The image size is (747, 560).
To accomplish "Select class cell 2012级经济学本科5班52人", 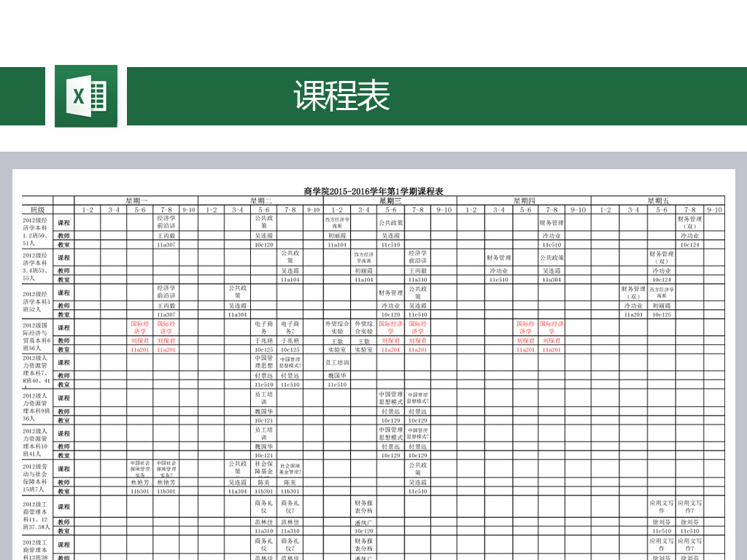I will click(x=36, y=302).
